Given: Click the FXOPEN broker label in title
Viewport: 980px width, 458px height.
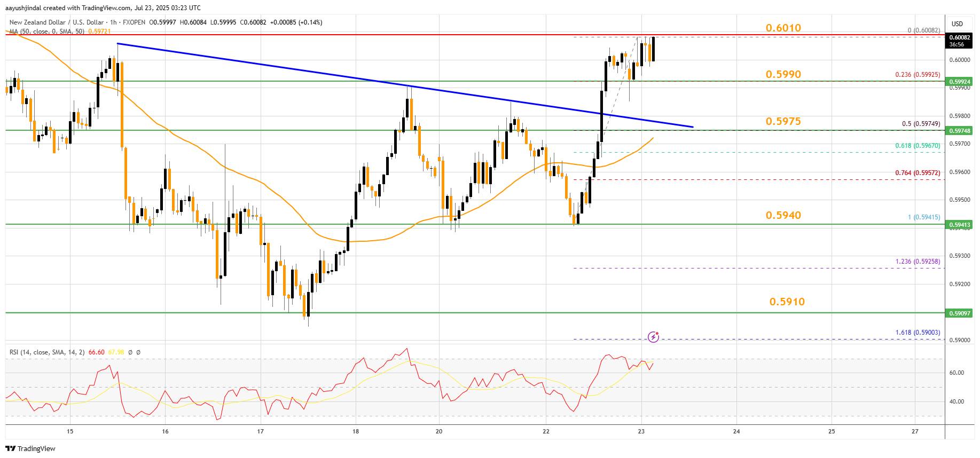Looking at the screenshot, I should click(x=134, y=22).
